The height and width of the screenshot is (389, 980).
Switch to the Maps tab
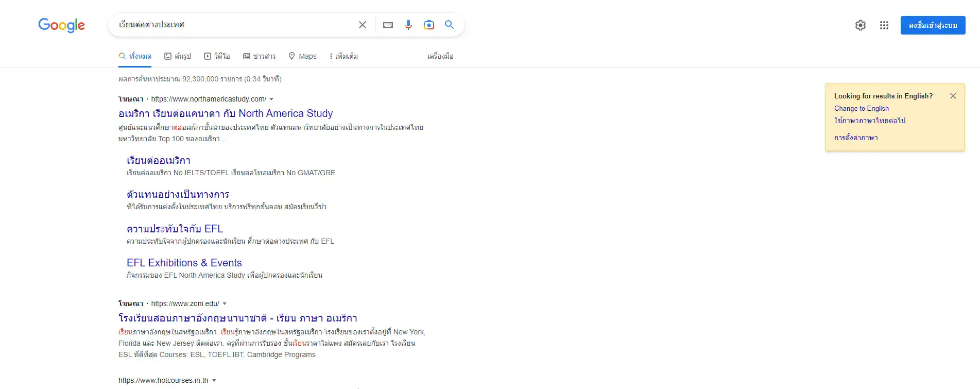tap(302, 56)
